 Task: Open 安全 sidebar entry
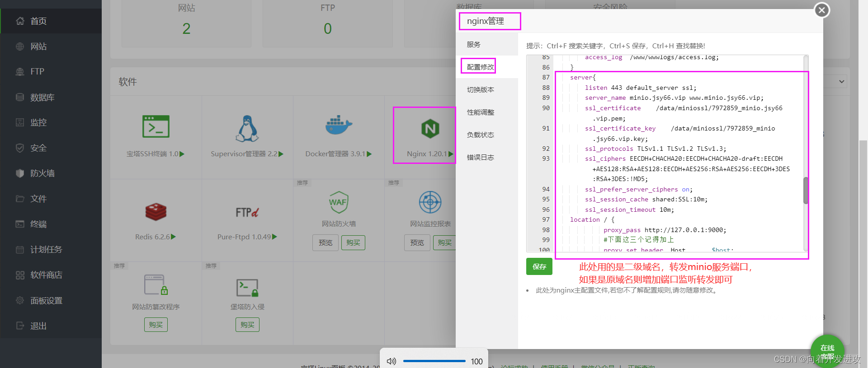point(51,148)
